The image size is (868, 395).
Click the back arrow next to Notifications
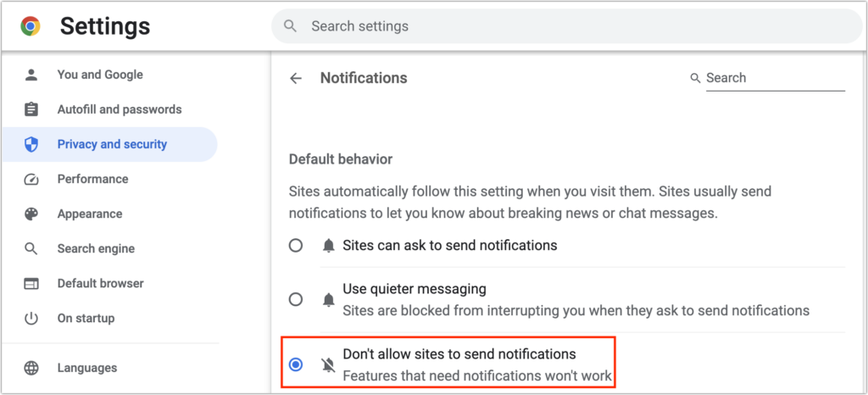296,79
